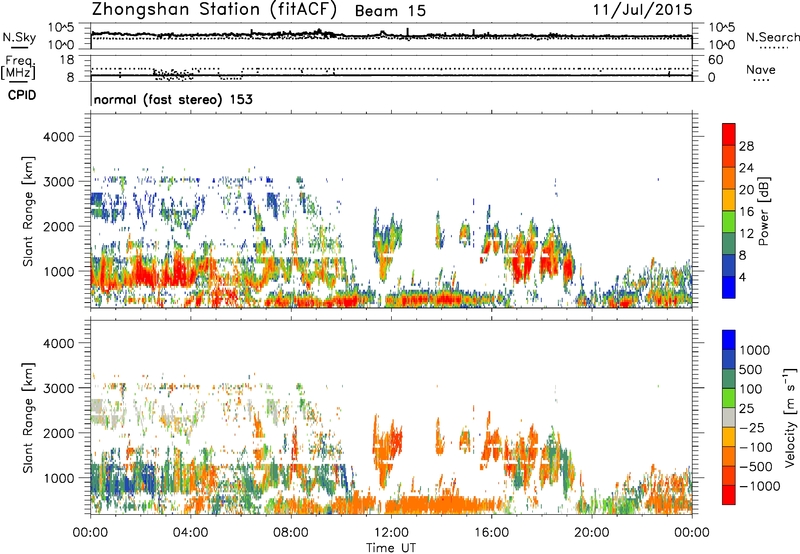Click the Nave legend label

(x=761, y=69)
